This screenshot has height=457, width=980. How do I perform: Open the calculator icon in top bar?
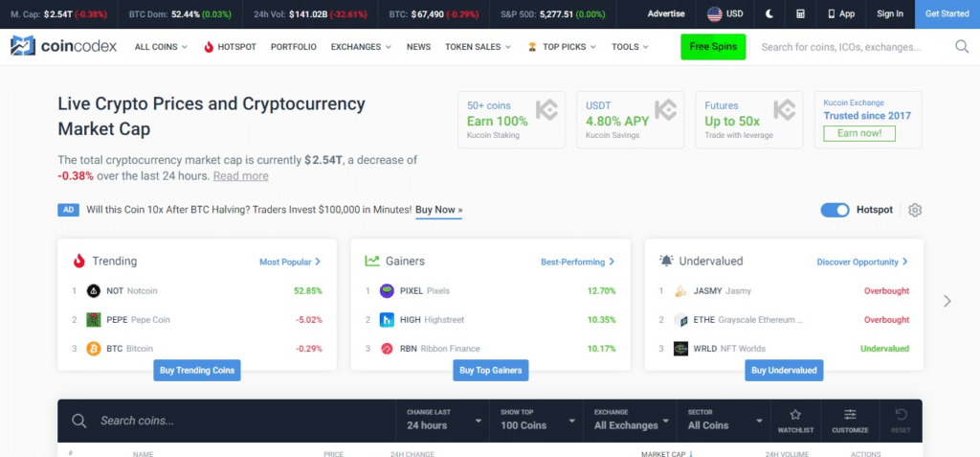click(801, 14)
